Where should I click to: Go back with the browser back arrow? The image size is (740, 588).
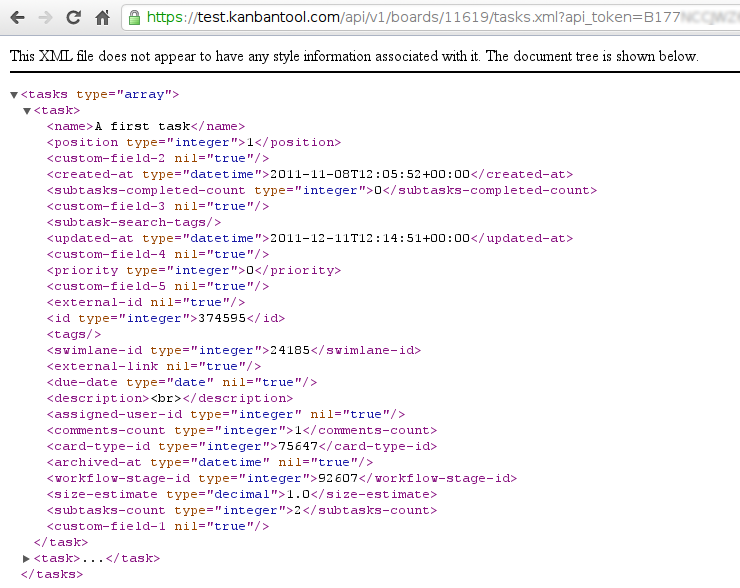17,18
